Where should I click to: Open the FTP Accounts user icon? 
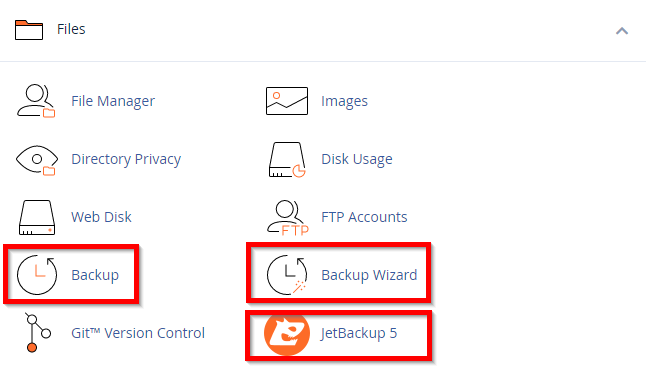288,217
